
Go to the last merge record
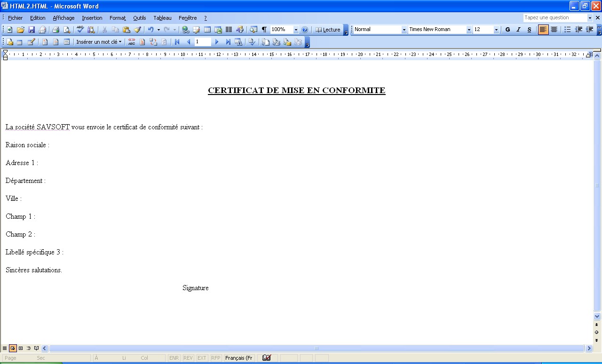point(228,41)
